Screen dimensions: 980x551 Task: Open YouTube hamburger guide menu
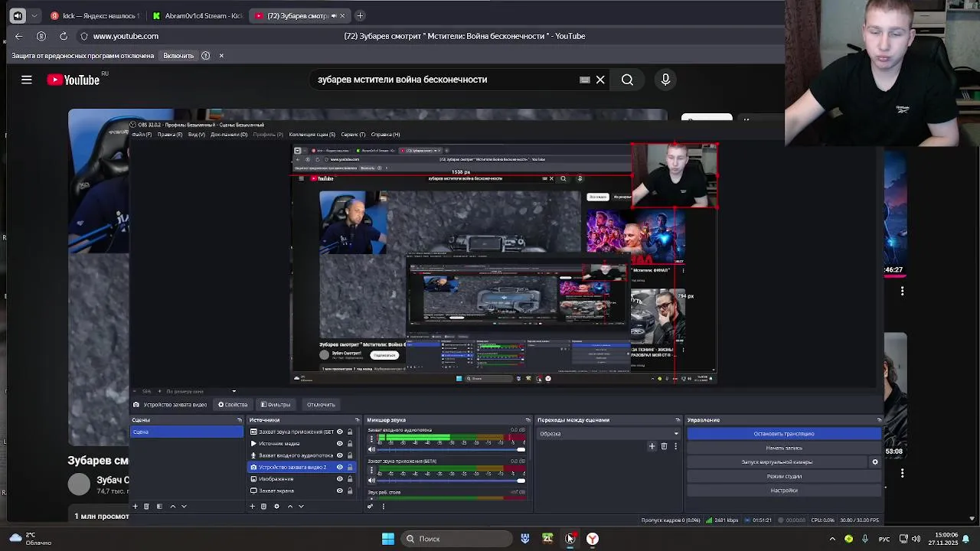click(x=27, y=80)
